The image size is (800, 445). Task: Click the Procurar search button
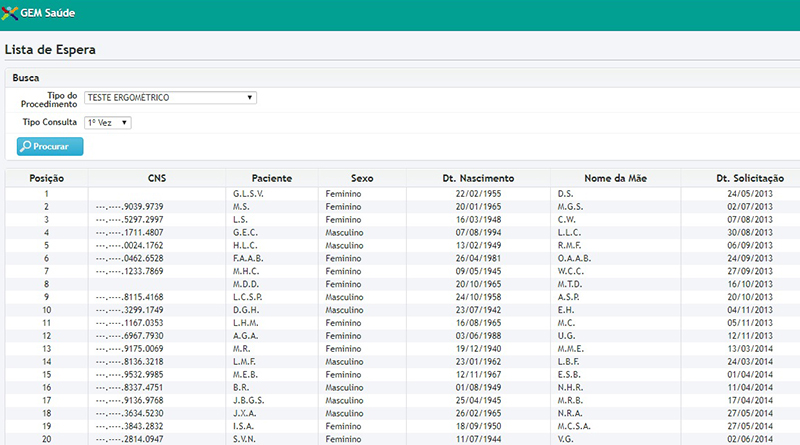(x=50, y=146)
